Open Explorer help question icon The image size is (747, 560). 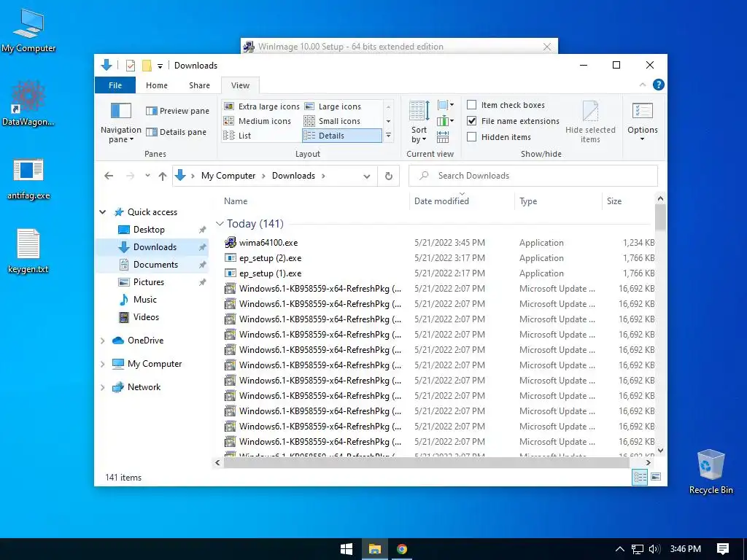(x=659, y=85)
